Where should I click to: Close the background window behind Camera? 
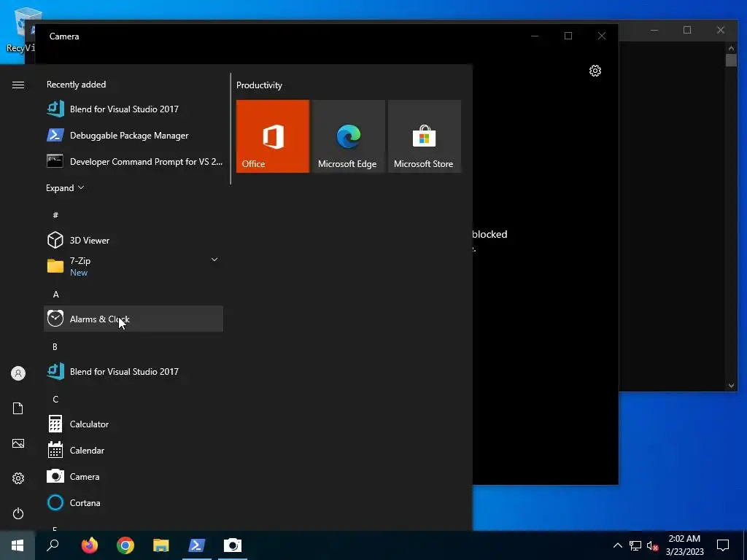point(721,30)
